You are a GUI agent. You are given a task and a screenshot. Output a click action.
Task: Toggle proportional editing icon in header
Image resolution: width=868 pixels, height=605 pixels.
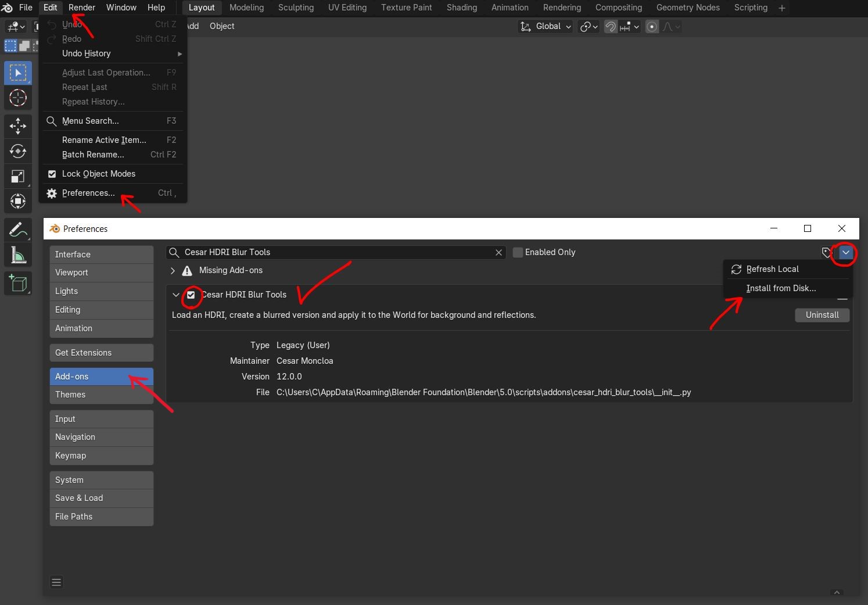652,27
